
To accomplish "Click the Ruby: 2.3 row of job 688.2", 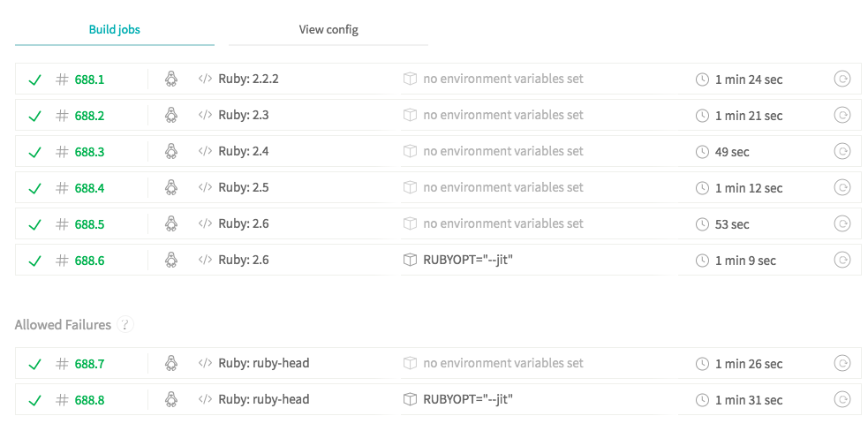I will click(x=438, y=115).
